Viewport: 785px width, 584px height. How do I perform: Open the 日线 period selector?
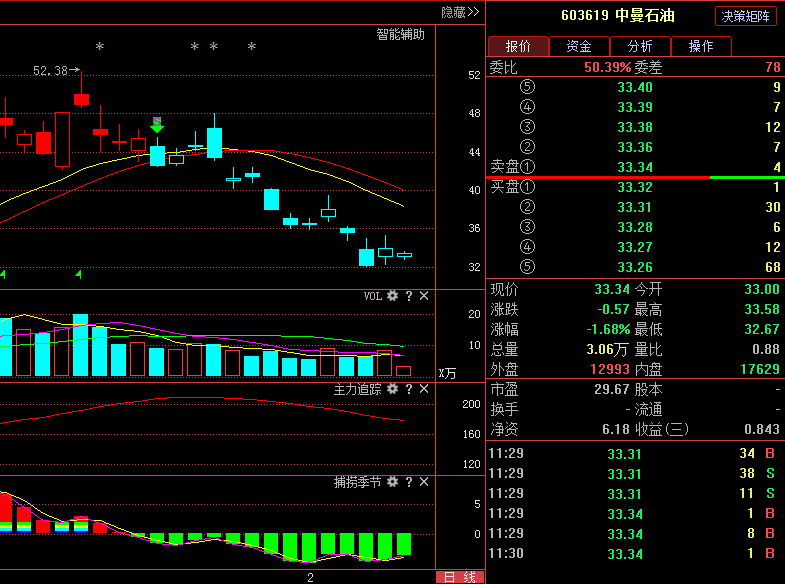pyautogui.click(x=459, y=577)
